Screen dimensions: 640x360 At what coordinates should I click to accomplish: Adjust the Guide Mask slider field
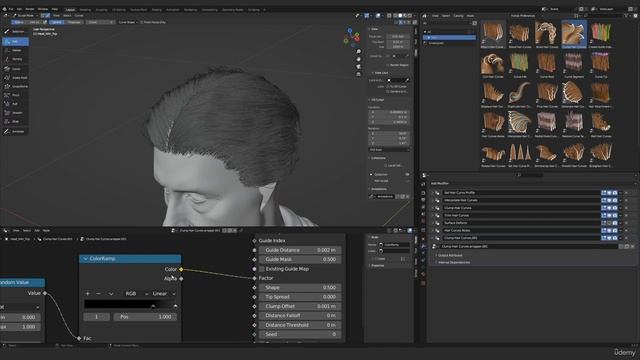[x=300, y=260]
